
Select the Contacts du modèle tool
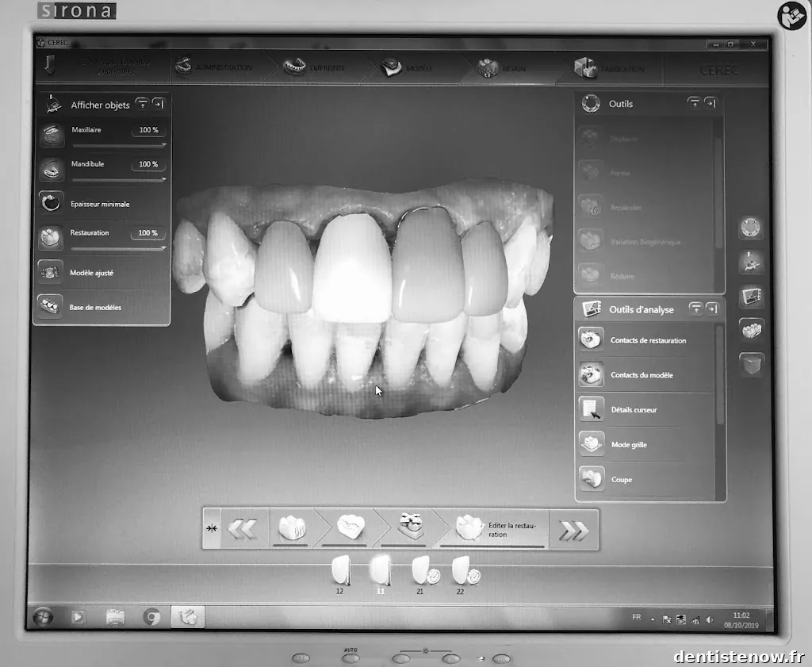coord(591,374)
